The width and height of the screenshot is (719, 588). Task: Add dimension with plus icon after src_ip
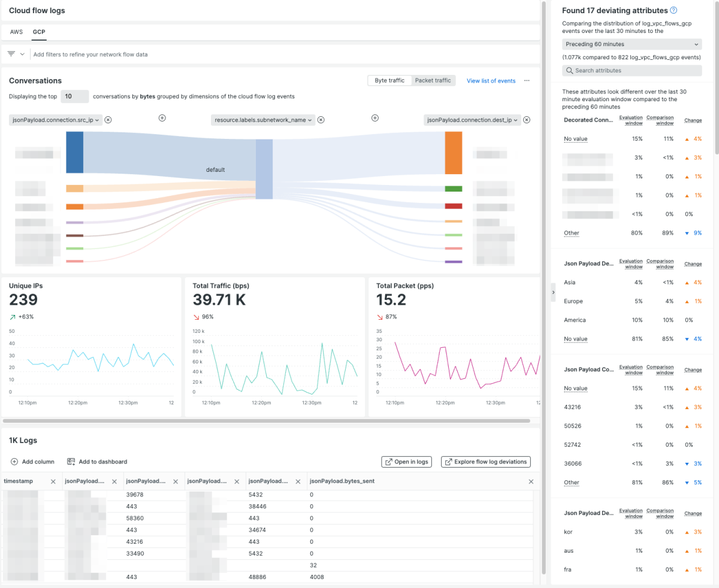(x=162, y=118)
